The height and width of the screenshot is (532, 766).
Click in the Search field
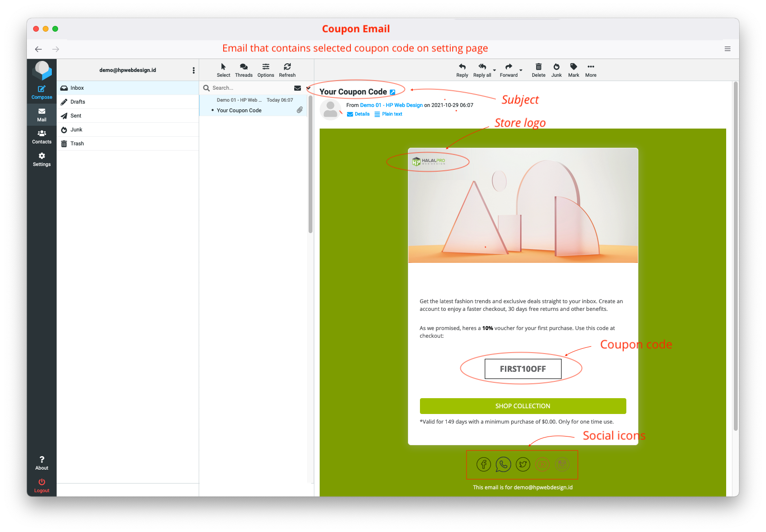coord(250,88)
